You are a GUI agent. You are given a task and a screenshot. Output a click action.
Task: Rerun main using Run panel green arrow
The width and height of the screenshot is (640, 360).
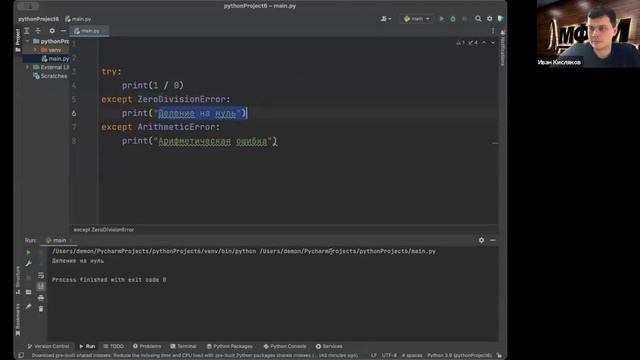pyautogui.click(x=29, y=252)
